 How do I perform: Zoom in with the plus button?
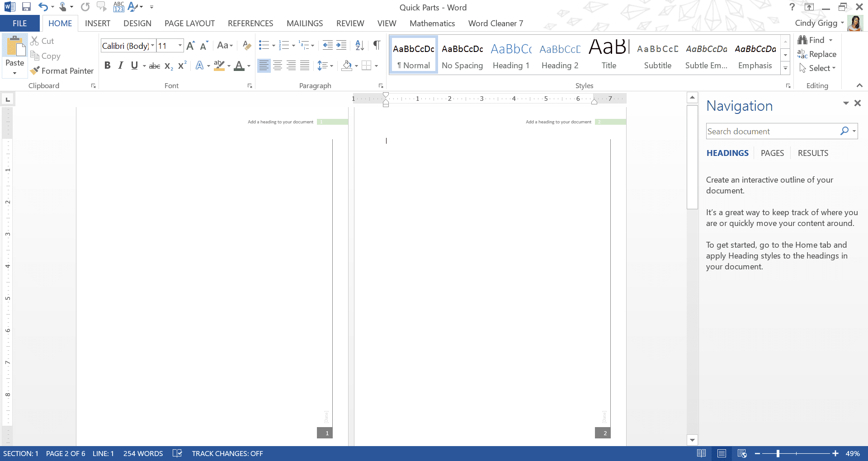pyautogui.click(x=835, y=453)
